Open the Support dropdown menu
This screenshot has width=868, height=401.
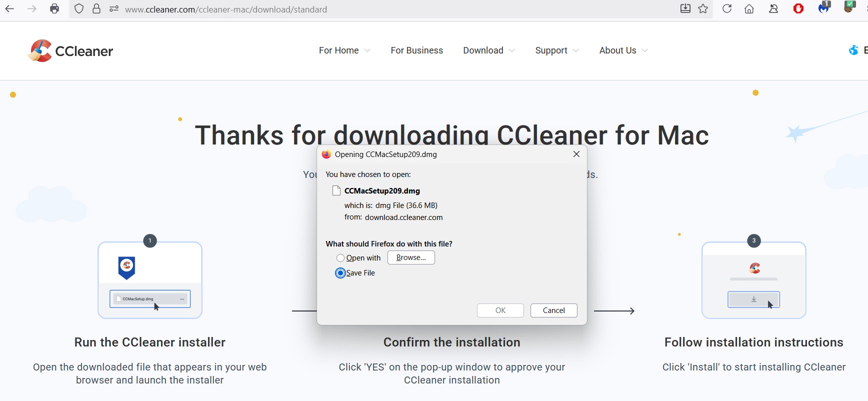[556, 50]
